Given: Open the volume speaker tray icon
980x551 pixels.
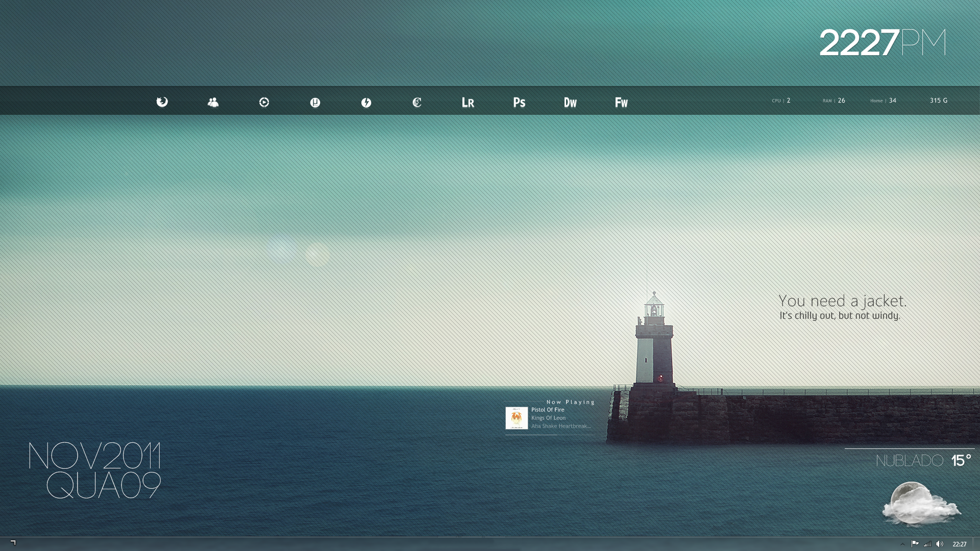Looking at the screenshot, I should pyautogui.click(x=940, y=544).
